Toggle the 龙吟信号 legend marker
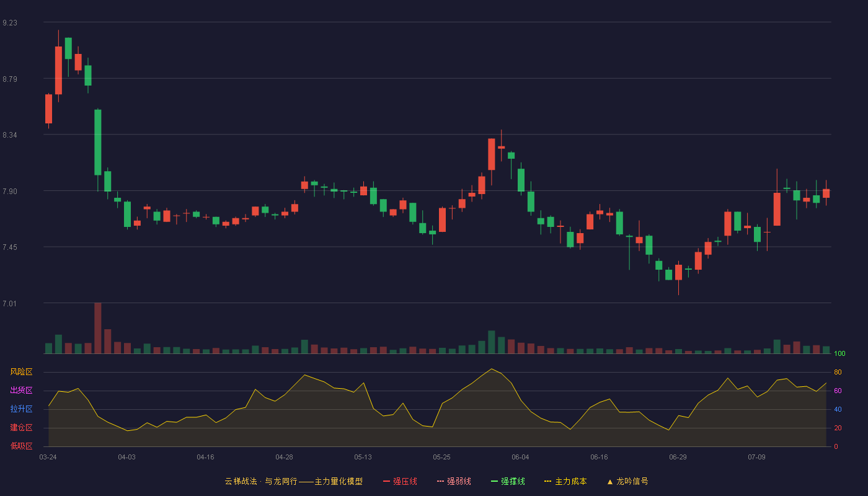The height and width of the screenshot is (496, 868). click(x=627, y=481)
